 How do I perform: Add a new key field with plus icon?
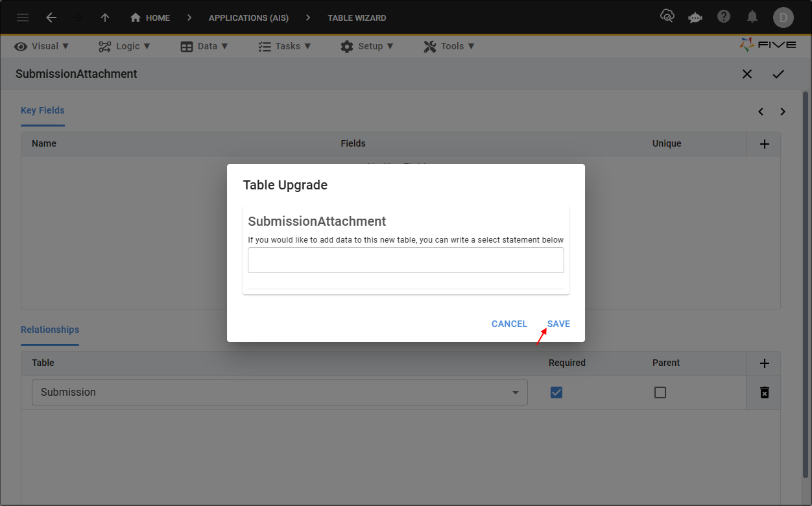[764, 144]
